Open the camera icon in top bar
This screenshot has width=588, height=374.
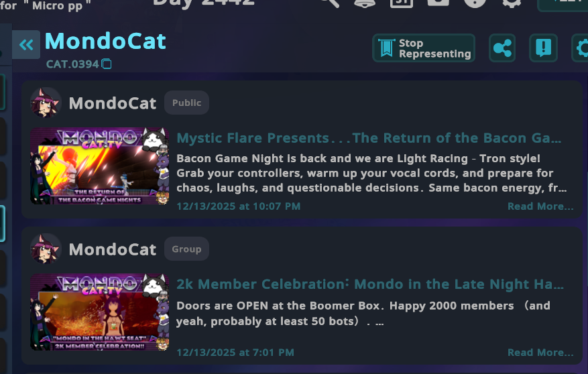(x=438, y=2)
